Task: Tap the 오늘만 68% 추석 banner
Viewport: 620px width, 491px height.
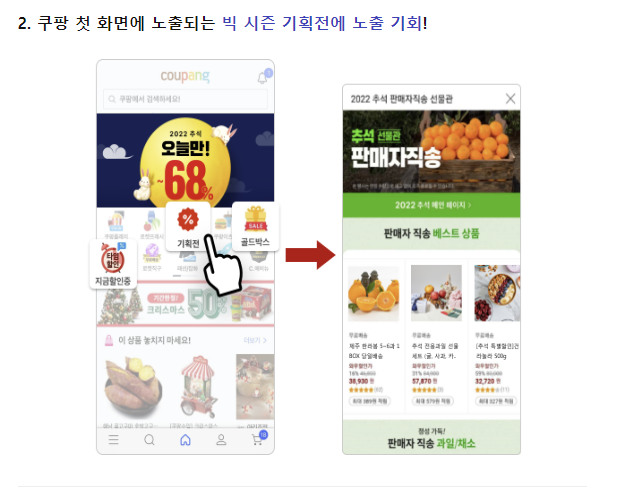Action: pos(185,161)
